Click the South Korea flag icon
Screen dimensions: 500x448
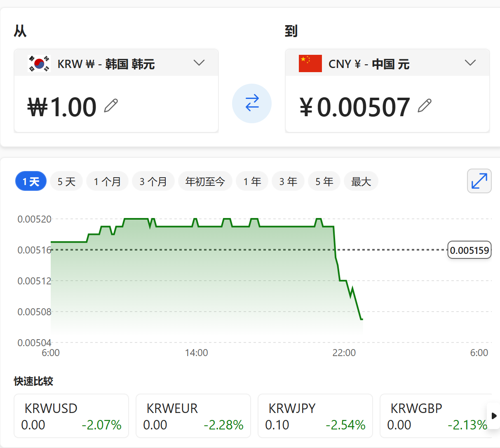click(x=39, y=63)
